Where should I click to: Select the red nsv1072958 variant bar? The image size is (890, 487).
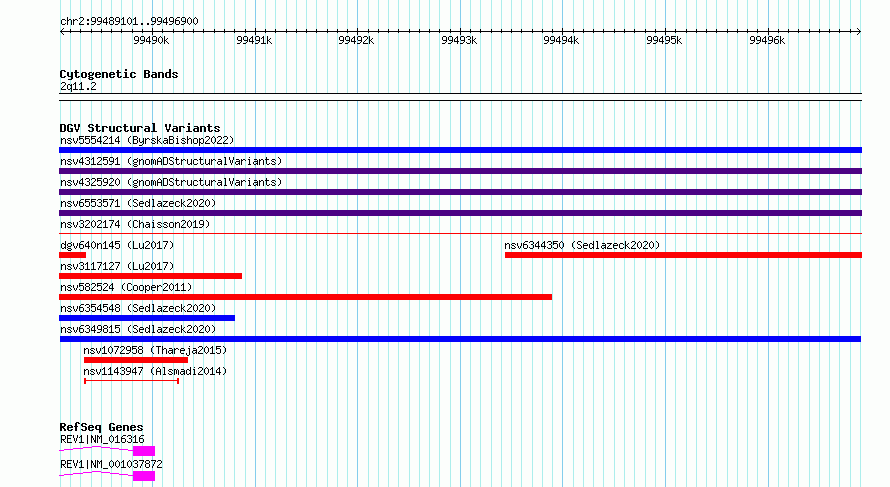pyautogui.click(x=136, y=360)
